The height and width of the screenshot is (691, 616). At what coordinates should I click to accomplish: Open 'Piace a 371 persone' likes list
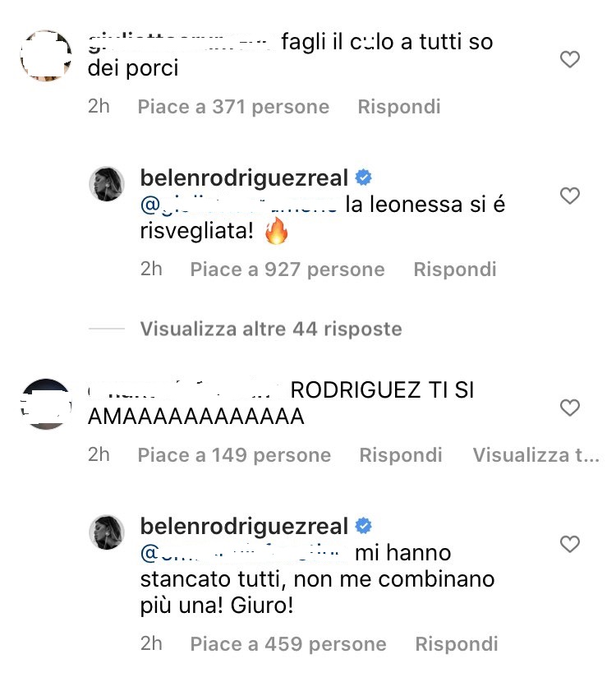233,107
